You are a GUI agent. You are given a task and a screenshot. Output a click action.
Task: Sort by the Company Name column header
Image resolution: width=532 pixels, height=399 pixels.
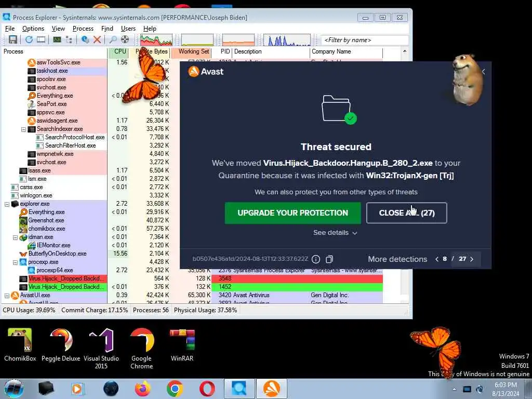tap(346, 51)
